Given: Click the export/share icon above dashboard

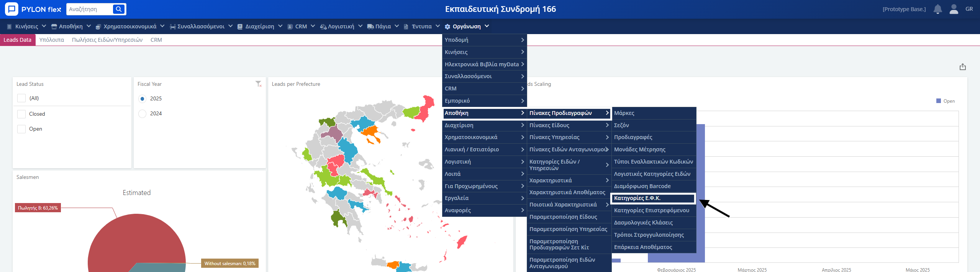Looking at the screenshot, I should tap(963, 67).
